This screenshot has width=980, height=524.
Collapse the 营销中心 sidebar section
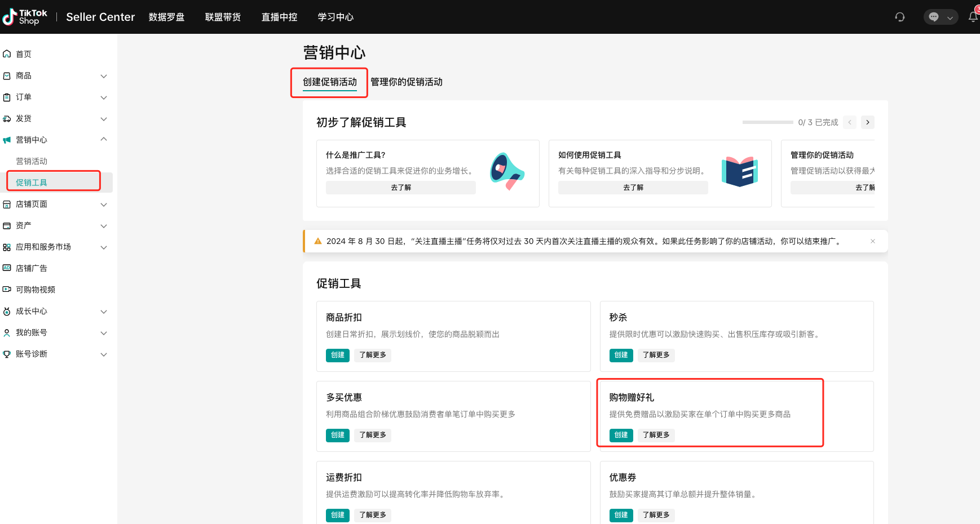[104, 140]
